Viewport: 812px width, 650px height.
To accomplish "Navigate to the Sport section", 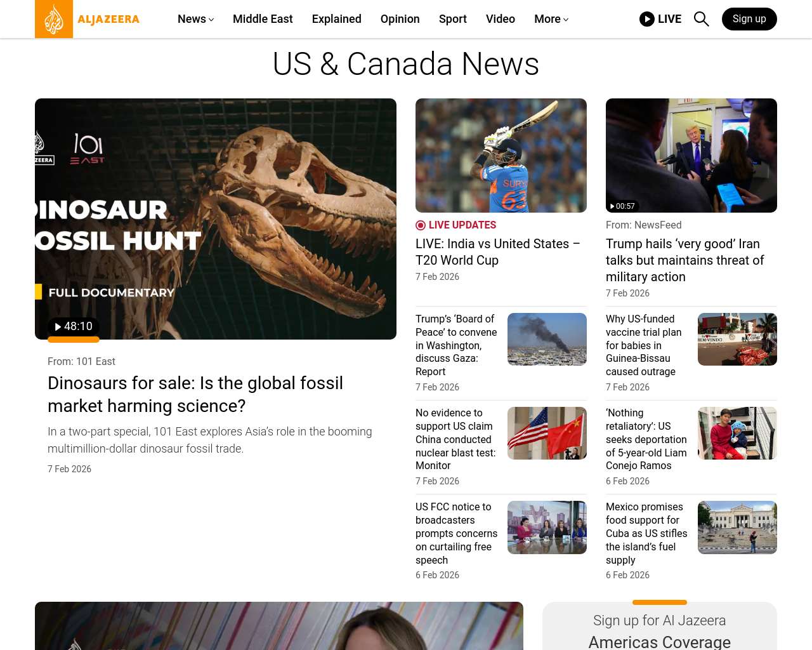I will (453, 19).
